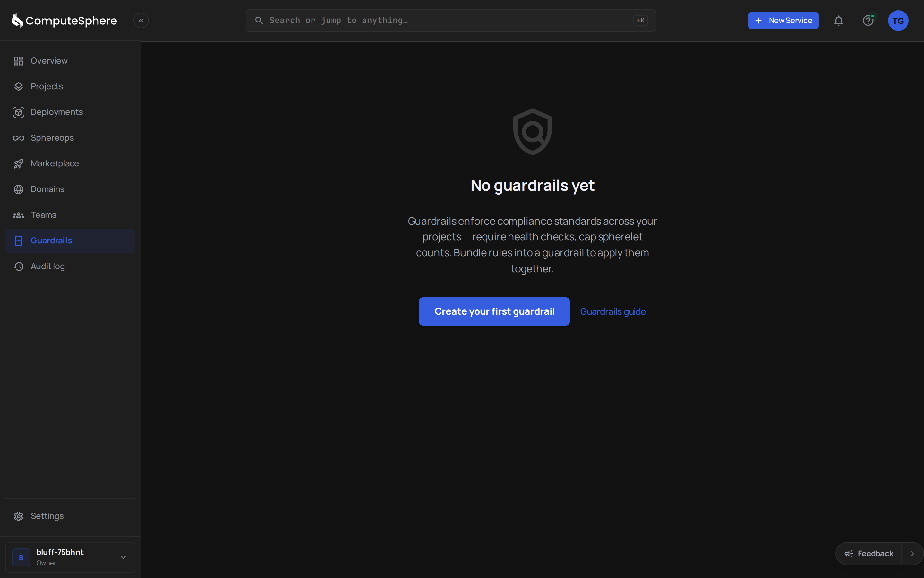
Task: Select Sphereops label in sidebar
Action: point(52,138)
